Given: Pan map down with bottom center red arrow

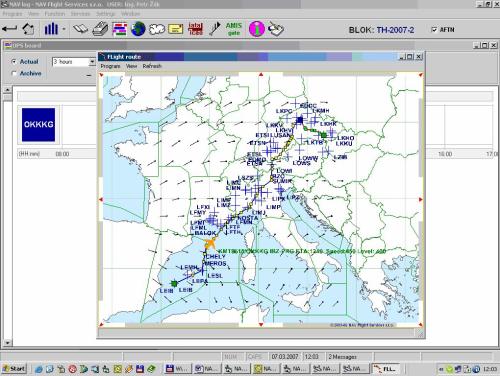Looking at the screenshot, I should [261, 324].
